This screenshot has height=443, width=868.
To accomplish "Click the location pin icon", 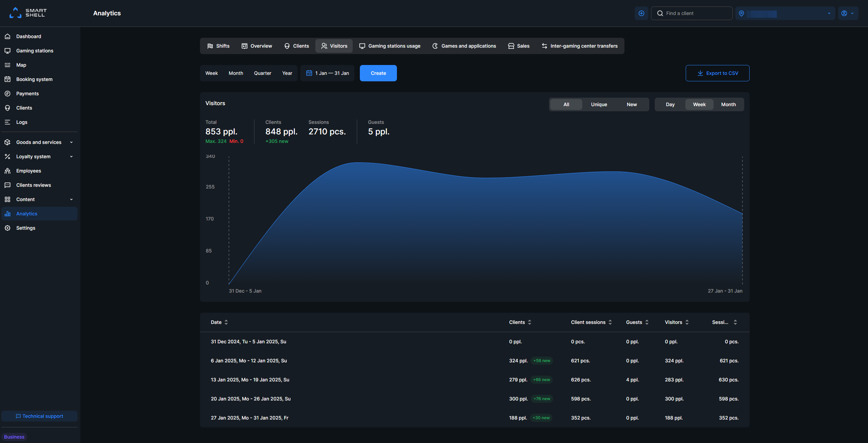I will [741, 13].
